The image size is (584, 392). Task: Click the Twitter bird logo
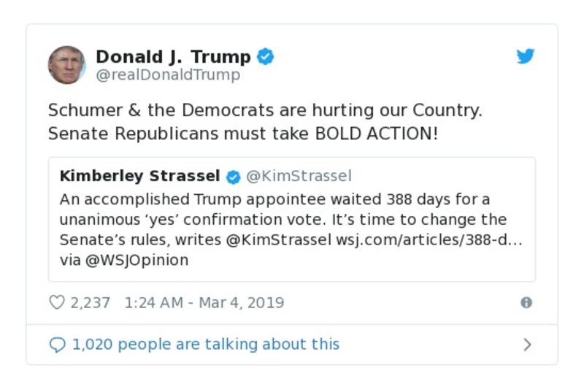click(526, 56)
